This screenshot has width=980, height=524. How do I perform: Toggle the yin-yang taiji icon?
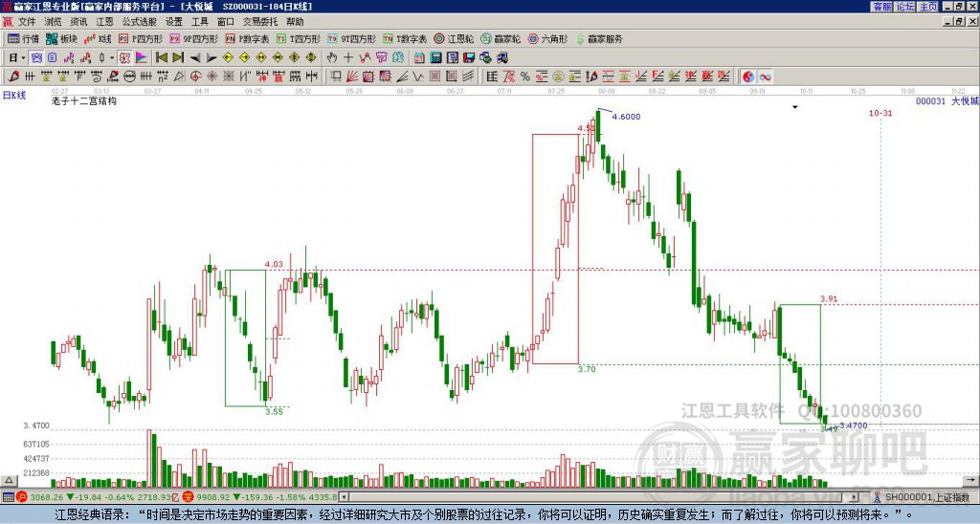[x=748, y=76]
